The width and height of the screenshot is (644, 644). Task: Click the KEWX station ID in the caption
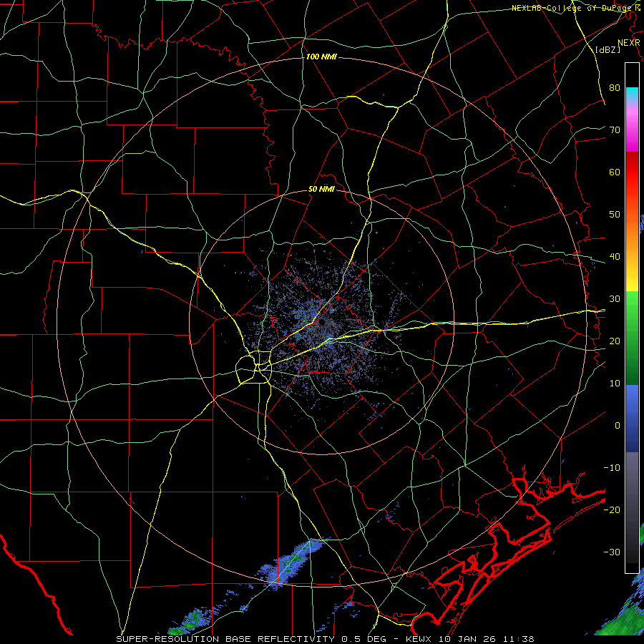pos(420,639)
